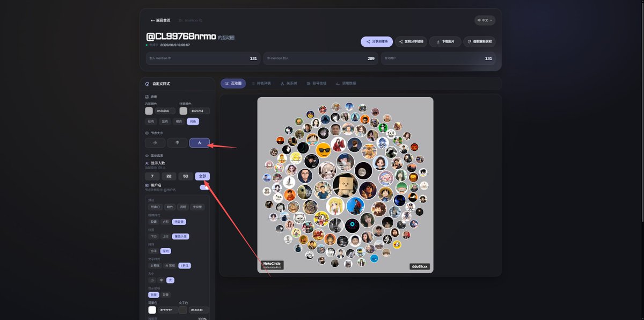Switch to the 排名列表 tab
Image resolution: width=644 pixels, height=320 pixels.
261,83
